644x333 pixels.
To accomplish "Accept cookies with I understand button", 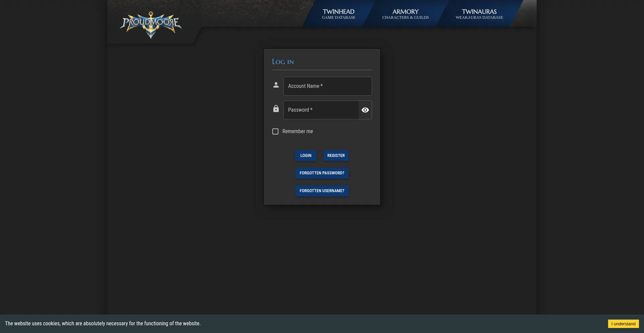I will click(623, 324).
